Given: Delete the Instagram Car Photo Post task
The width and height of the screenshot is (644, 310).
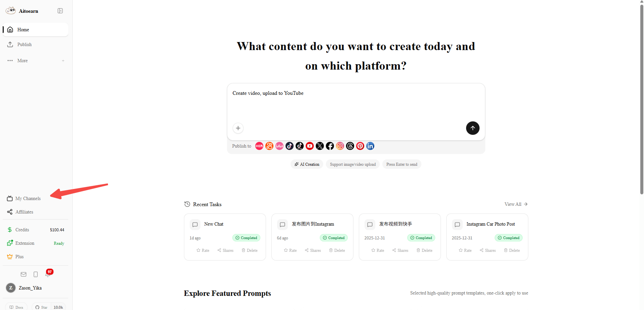Looking at the screenshot, I should click(x=512, y=250).
